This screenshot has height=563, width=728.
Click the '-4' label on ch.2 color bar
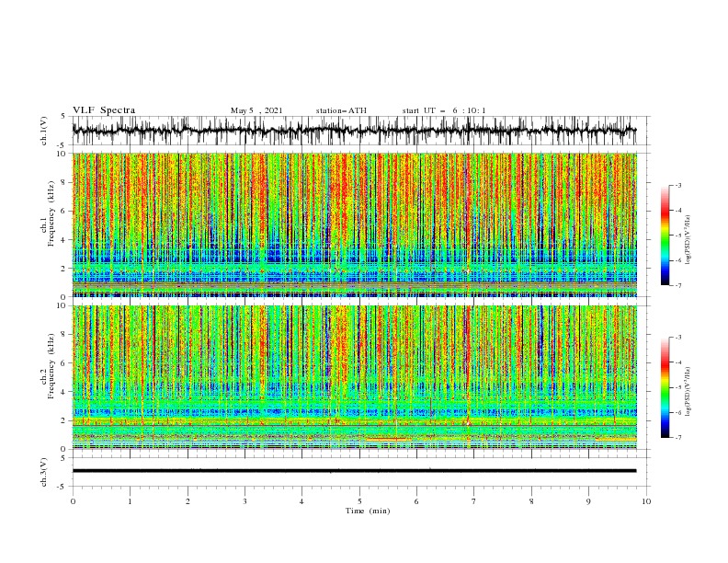(x=678, y=362)
